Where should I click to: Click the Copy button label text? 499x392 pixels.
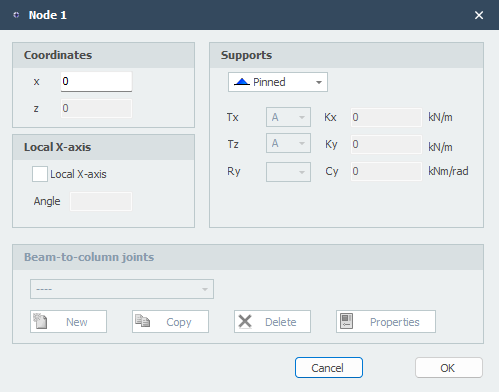coord(179,322)
